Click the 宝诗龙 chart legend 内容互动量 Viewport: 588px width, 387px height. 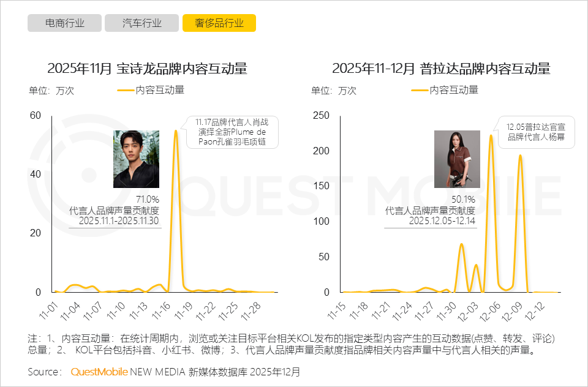click(151, 90)
